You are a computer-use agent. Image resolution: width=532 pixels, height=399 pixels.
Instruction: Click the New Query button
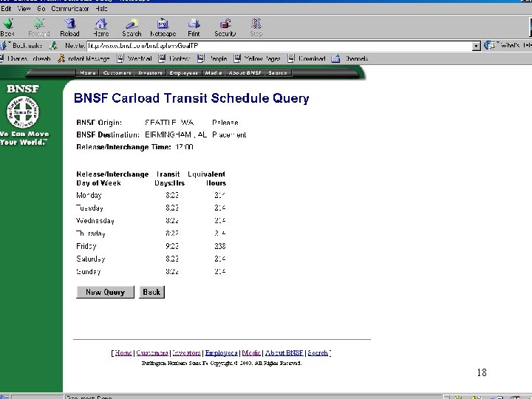pos(105,292)
